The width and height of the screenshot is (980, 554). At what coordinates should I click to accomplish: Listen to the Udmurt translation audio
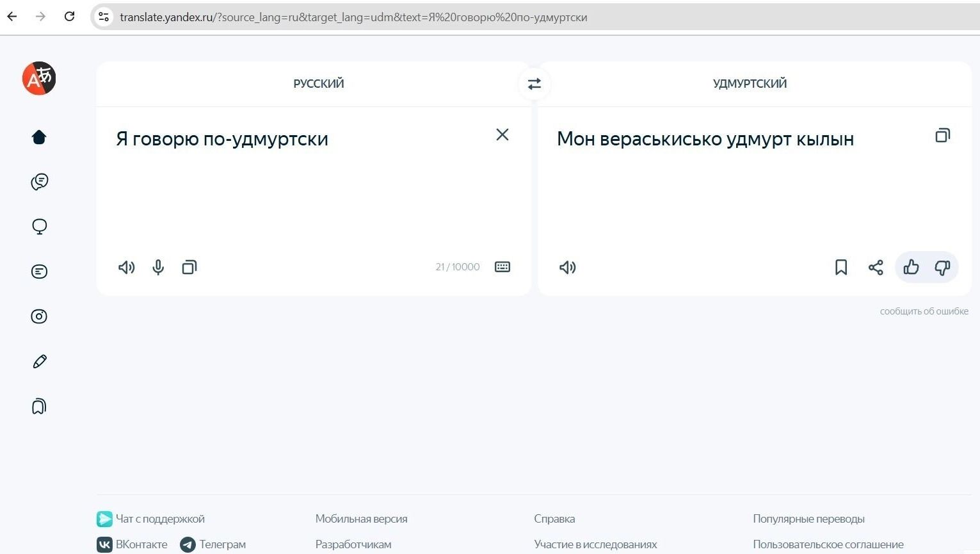pyautogui.click(x=568, y=267)
